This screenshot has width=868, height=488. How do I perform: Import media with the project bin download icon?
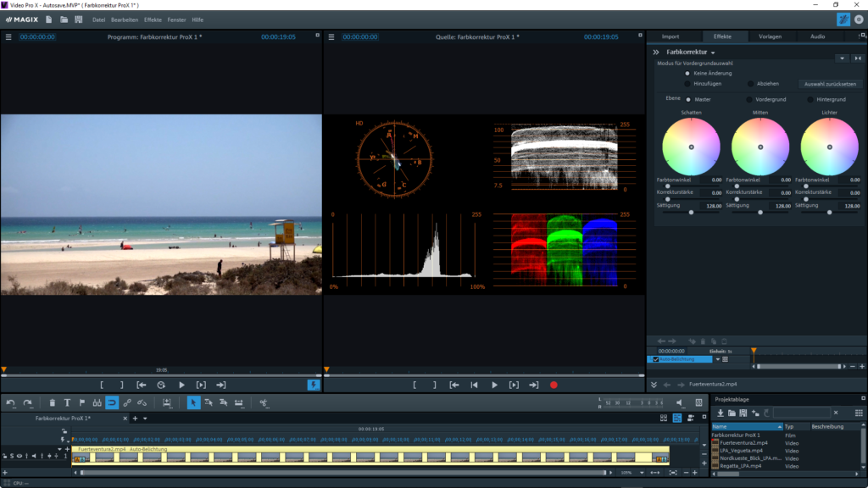[x=721, y=413]
